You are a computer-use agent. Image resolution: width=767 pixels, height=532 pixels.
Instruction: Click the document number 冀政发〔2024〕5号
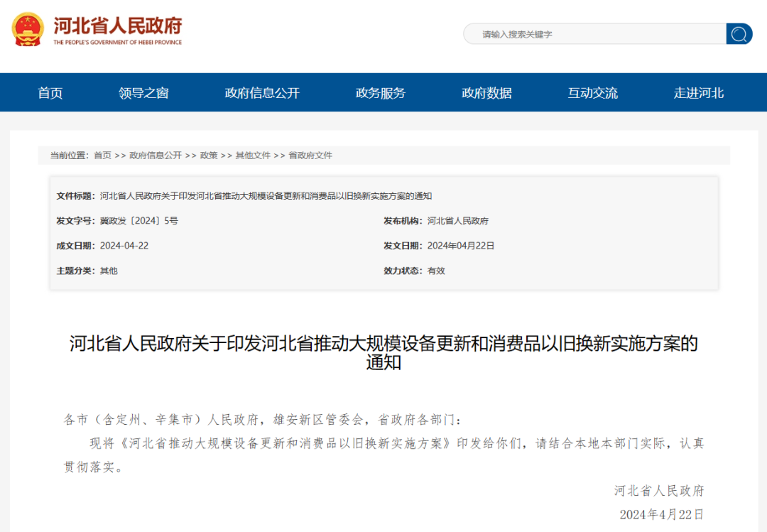pos(139,221)
